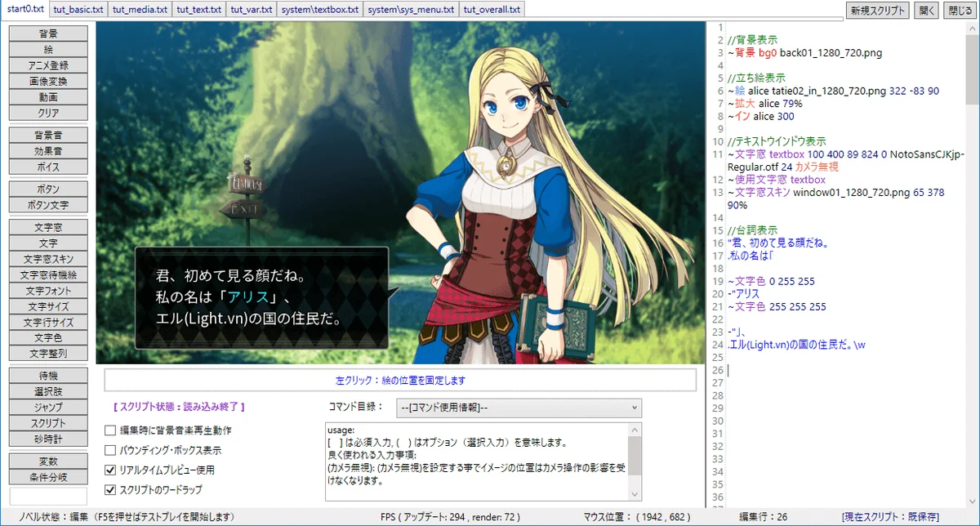Select the tut_var.txt tab

click(x=252, y=10)
